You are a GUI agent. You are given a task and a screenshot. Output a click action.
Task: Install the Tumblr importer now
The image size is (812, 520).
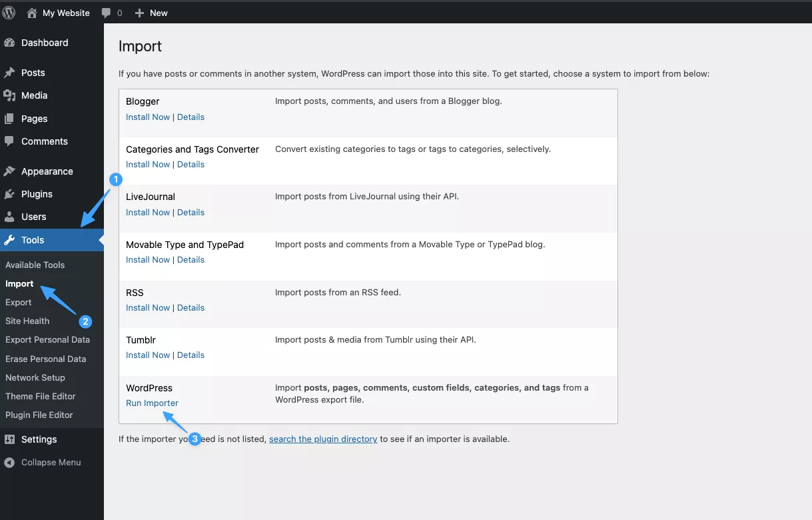click(x=148, y=355)
